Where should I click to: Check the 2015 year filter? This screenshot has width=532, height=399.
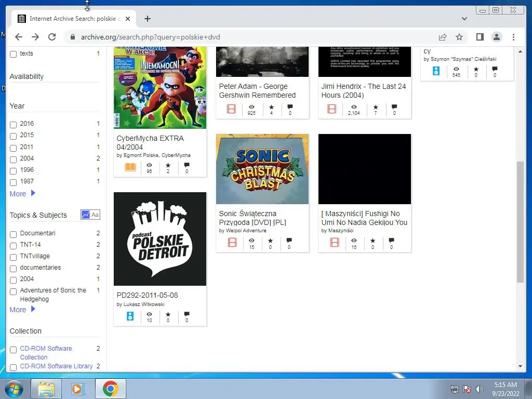pos(13,136)
